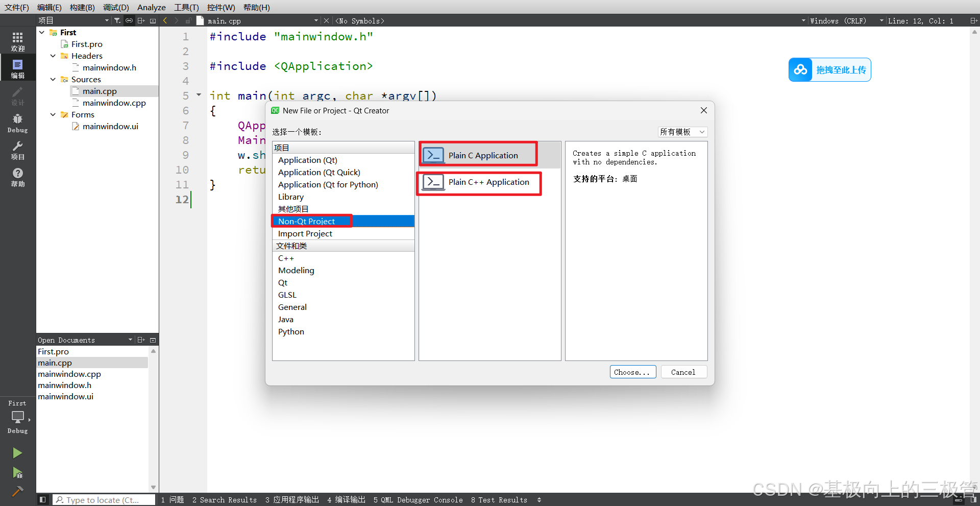Viewport: 980px width, 506px height.
Task: Select Application (Qt for Python) category
Action: pos(343,184)
